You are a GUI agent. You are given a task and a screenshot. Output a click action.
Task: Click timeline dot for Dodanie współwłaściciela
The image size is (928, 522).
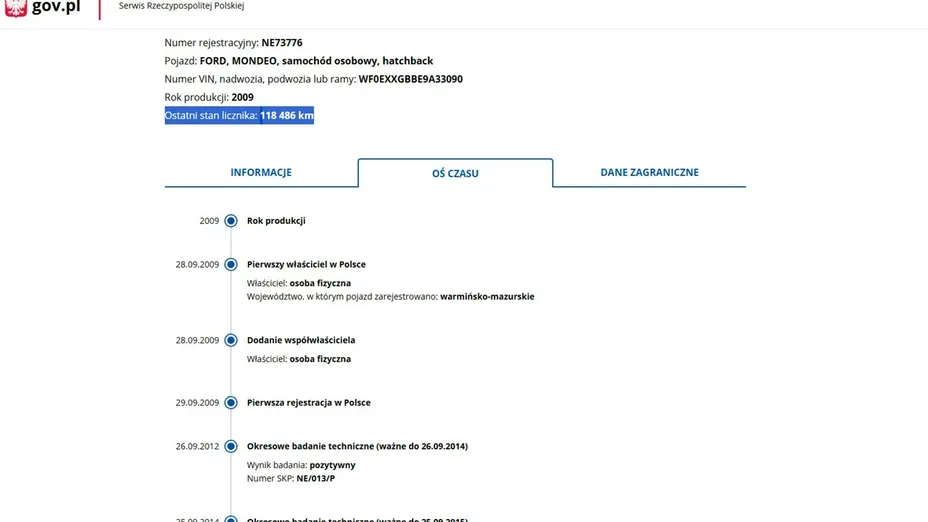231,340
